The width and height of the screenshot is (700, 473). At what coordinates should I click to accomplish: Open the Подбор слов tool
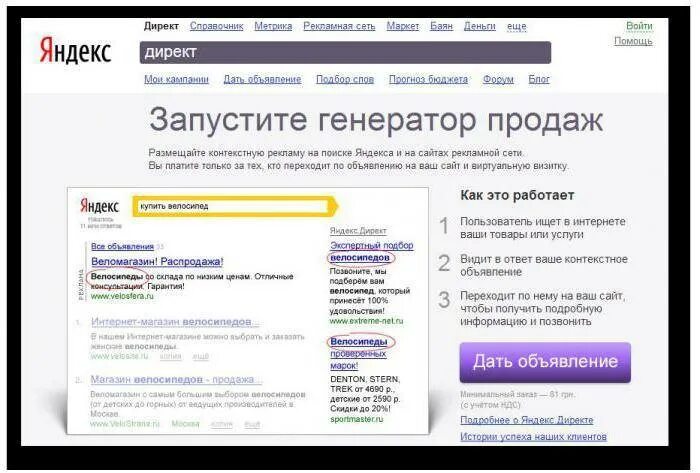click(x=345, y=79)
